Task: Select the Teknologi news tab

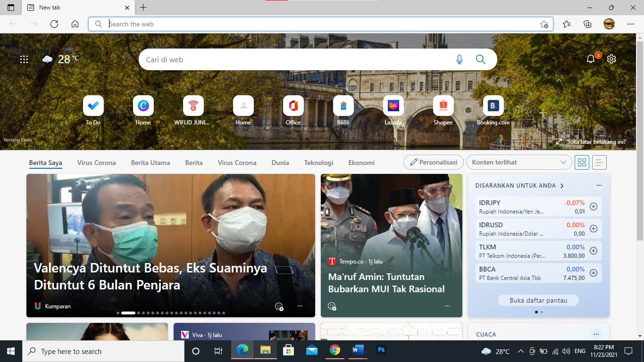Action: 318,163
